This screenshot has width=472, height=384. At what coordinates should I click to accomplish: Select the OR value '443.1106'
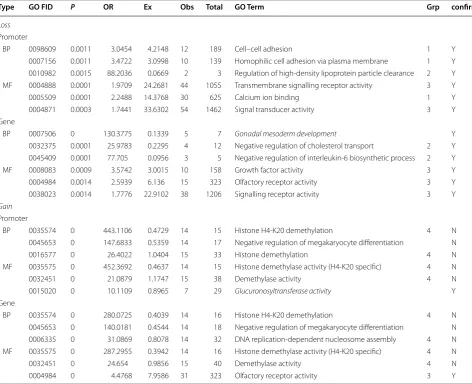click(x=118, y=230)
